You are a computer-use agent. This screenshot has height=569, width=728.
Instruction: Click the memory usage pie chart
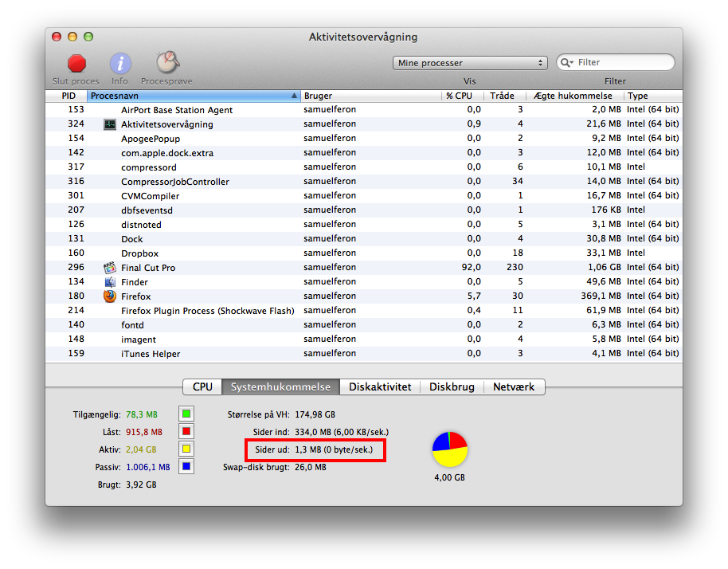pyautogui.click(x=450, y=449)
